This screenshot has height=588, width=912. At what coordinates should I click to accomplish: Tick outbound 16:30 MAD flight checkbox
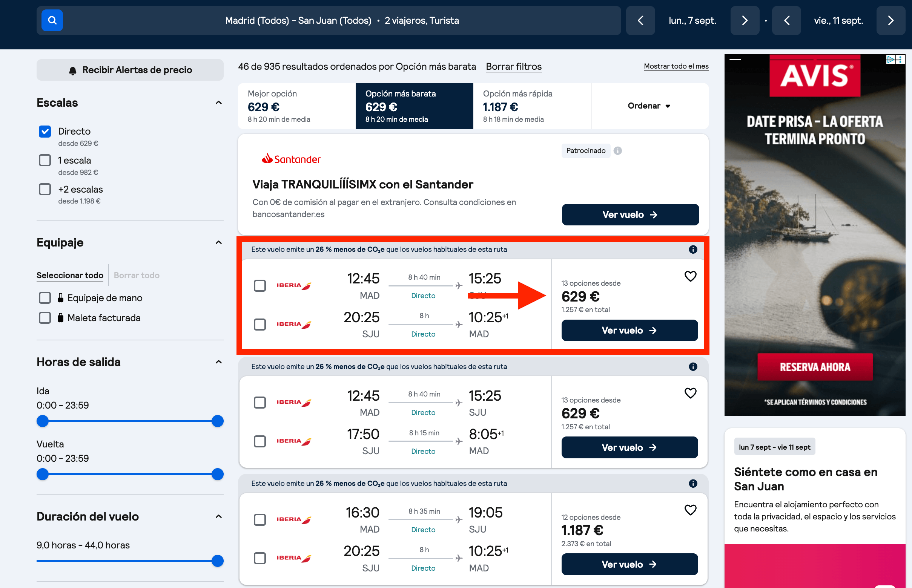tap(260, 520)
